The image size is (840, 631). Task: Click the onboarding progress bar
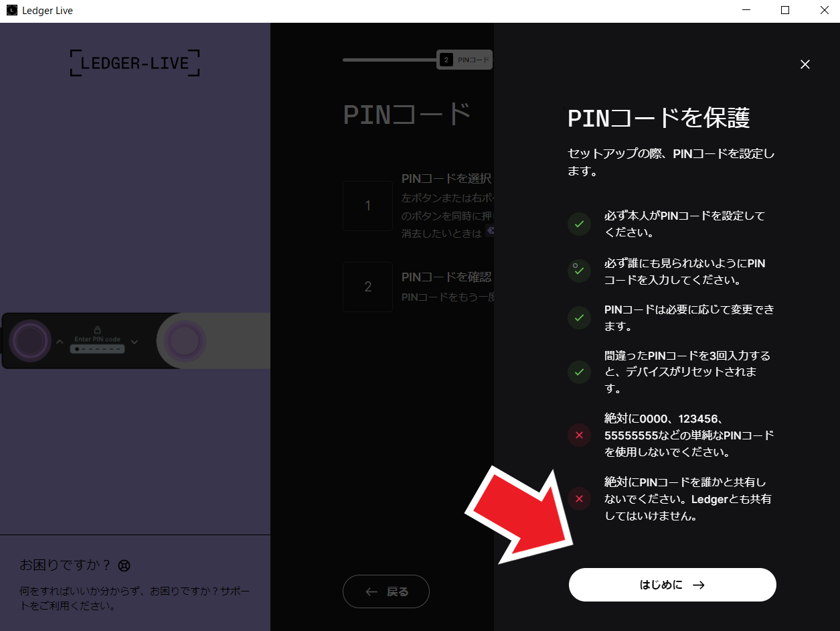click(390, 60)
